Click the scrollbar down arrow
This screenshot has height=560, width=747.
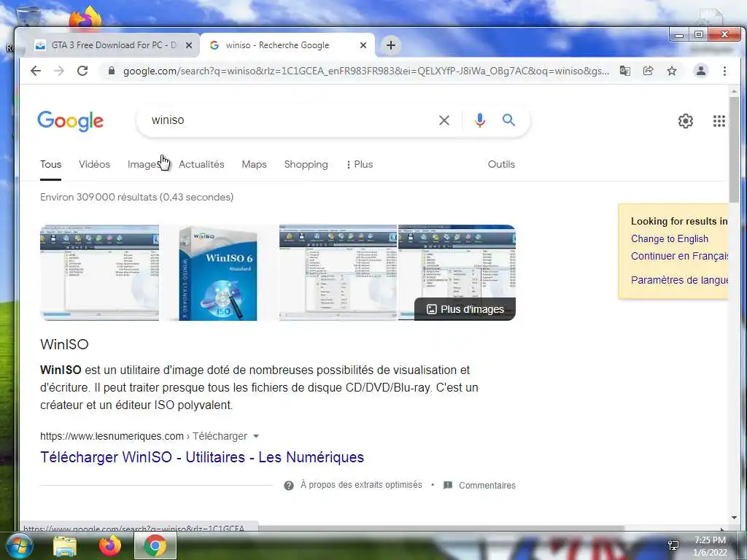click(734, 518)
